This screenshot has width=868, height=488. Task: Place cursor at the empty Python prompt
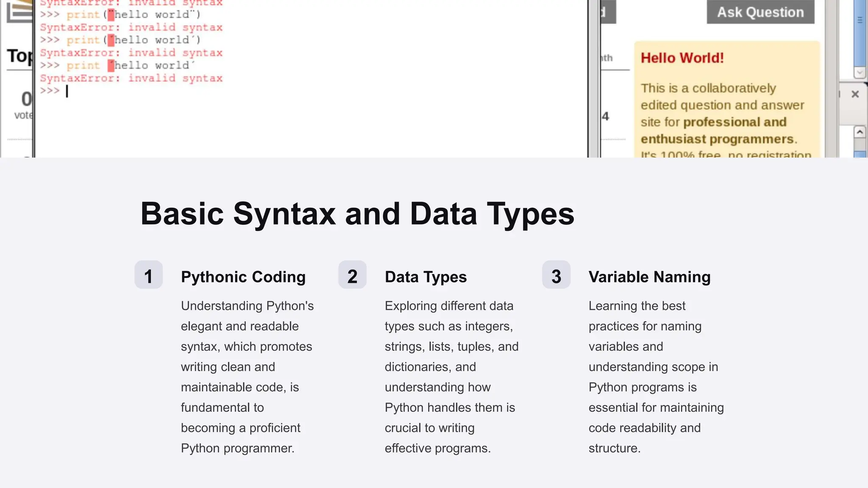pos(67,91)
